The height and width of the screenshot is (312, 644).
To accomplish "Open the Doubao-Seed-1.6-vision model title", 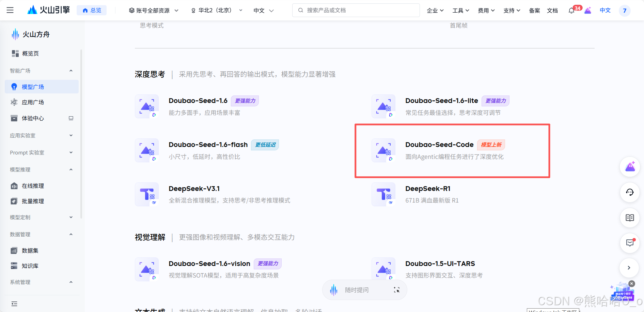I will click(x=209, y=264).
